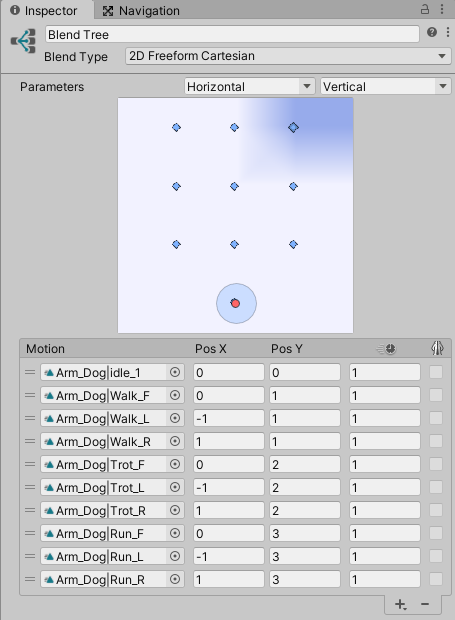Add a new motion with the plus button
The height and width of the screenshot is (620, 455).
pos(400,604)
